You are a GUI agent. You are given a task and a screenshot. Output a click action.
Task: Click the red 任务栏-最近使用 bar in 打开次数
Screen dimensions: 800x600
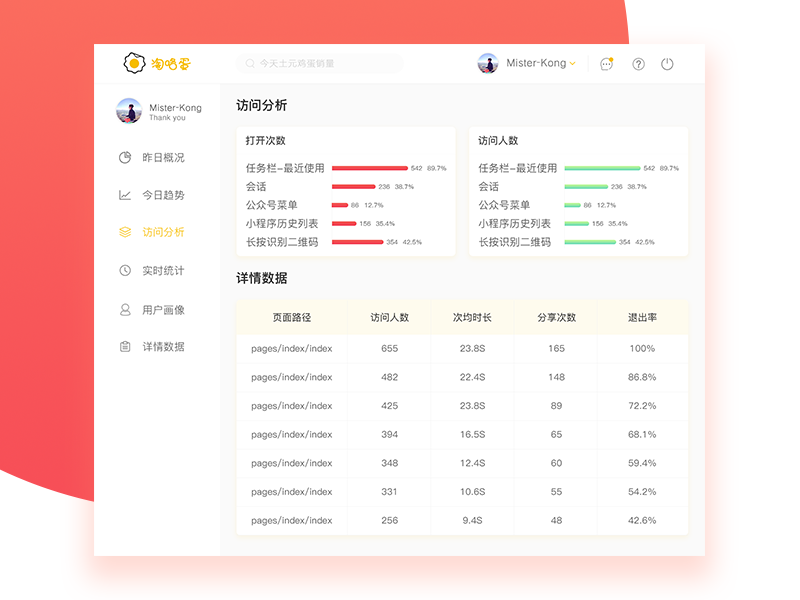(x=370, y=168)
